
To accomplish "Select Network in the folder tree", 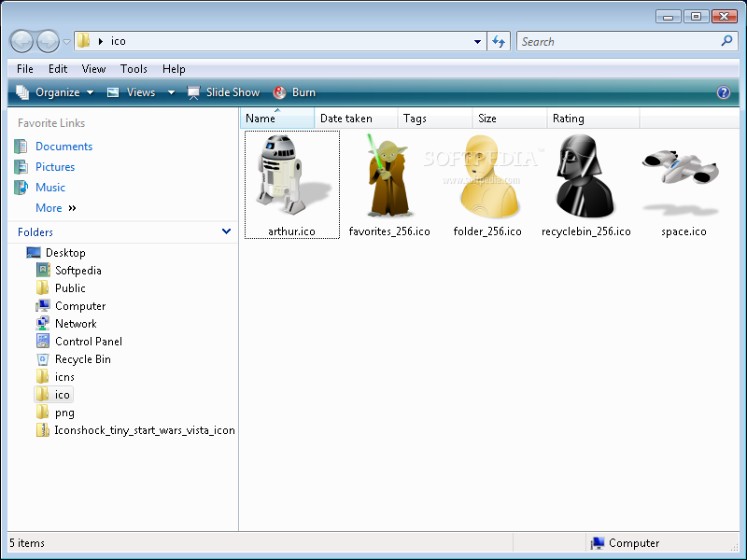I will 76,324.
